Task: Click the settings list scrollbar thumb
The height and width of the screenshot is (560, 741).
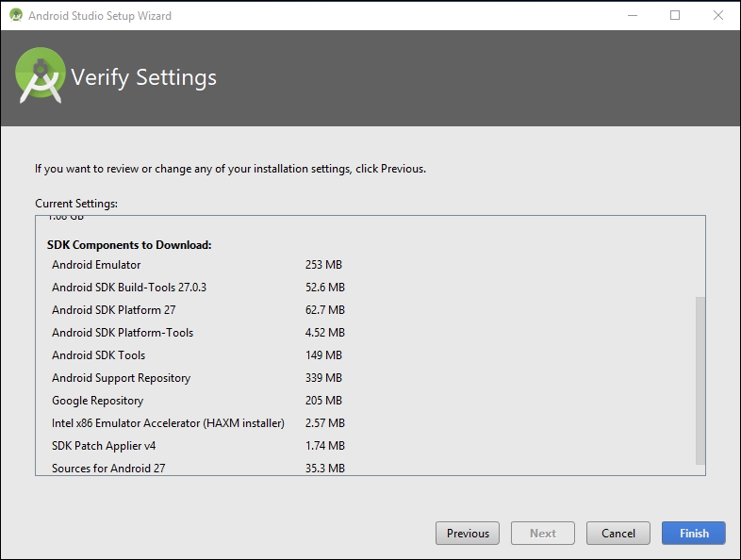Action: coord(700,381)
